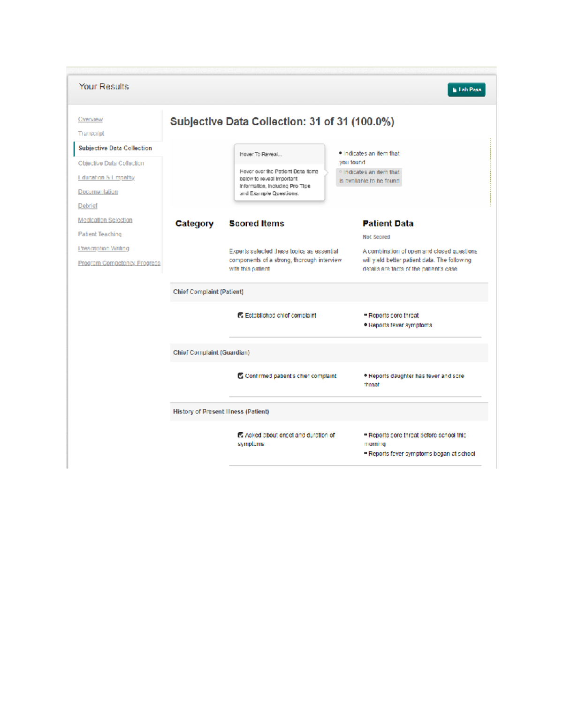Screen dimensions: 563x728
Task: Click the Reports sore throat data item
Action: 393,315
